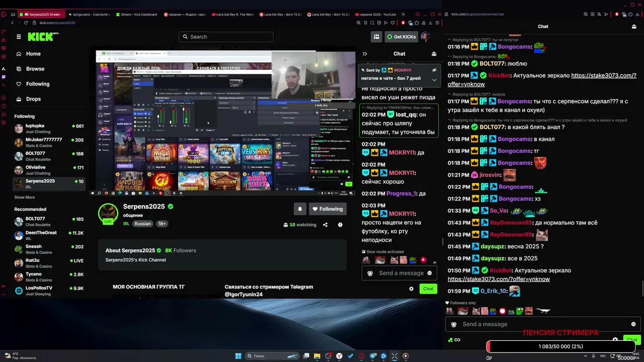Open the Kick dashboard layout icon button

376,37
